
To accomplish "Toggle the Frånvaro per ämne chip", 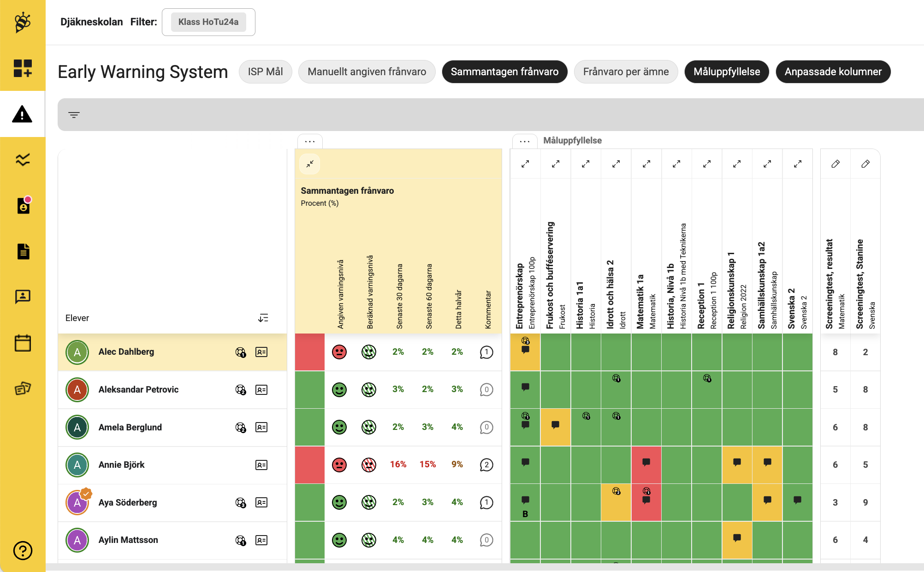I will 626,71.
